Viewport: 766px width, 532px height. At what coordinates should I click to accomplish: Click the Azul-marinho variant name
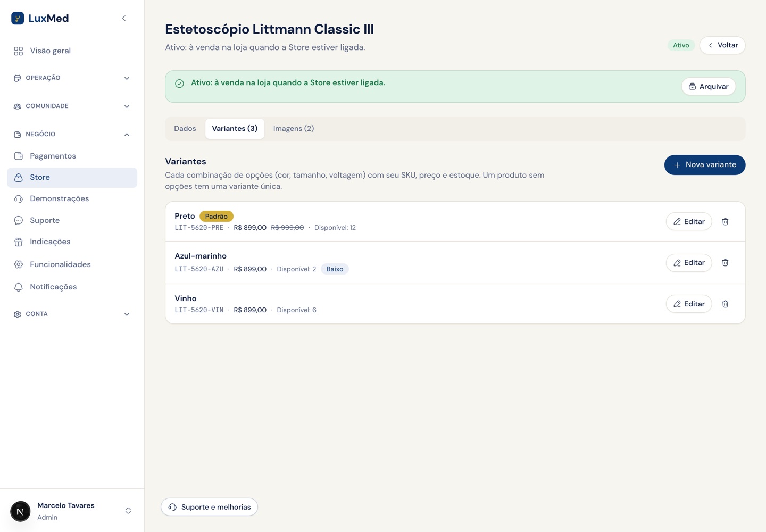tap(201, 256)
